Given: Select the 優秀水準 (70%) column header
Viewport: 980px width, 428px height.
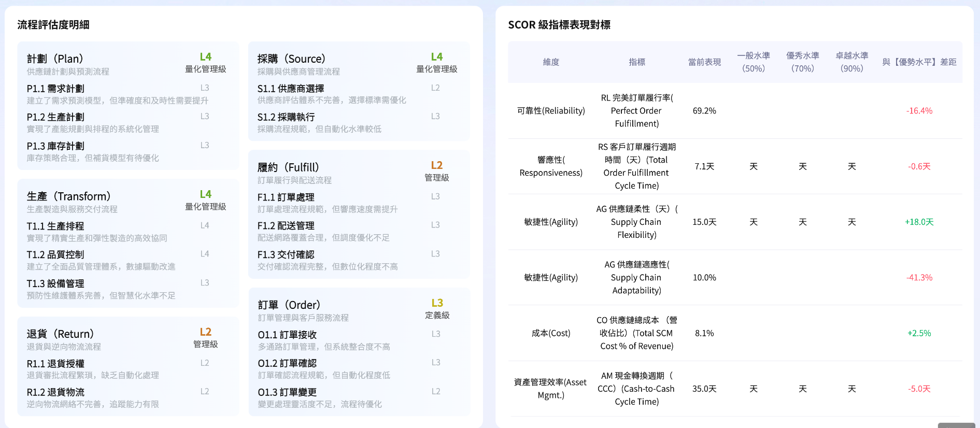Looking at the screenshot, I should [802, 62].
